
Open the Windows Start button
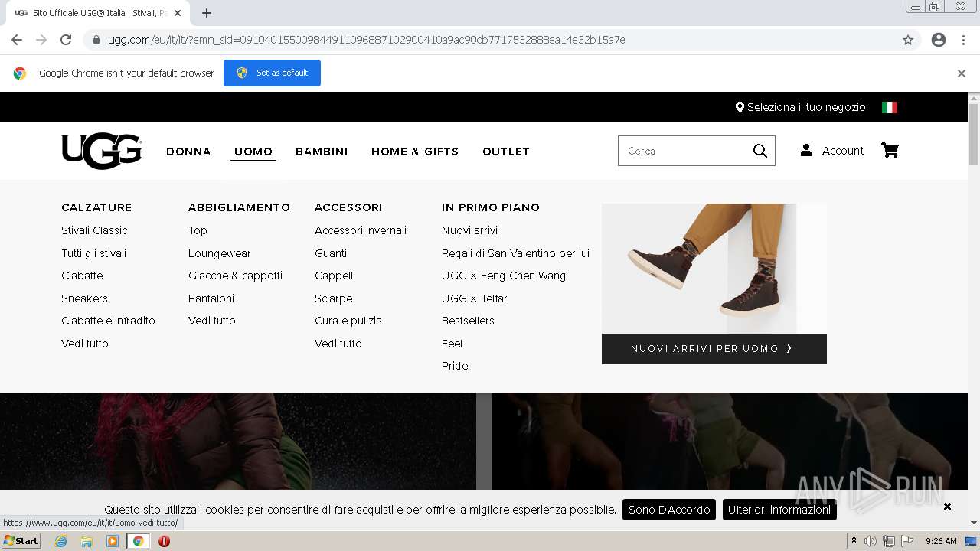coord(21,541)
